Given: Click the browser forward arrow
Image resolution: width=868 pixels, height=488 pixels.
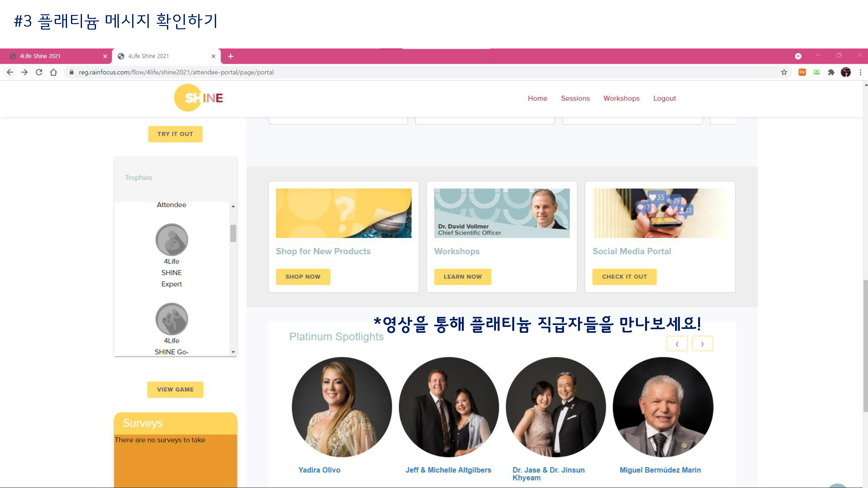Looking at the screenshot, I should click(24, 72).
